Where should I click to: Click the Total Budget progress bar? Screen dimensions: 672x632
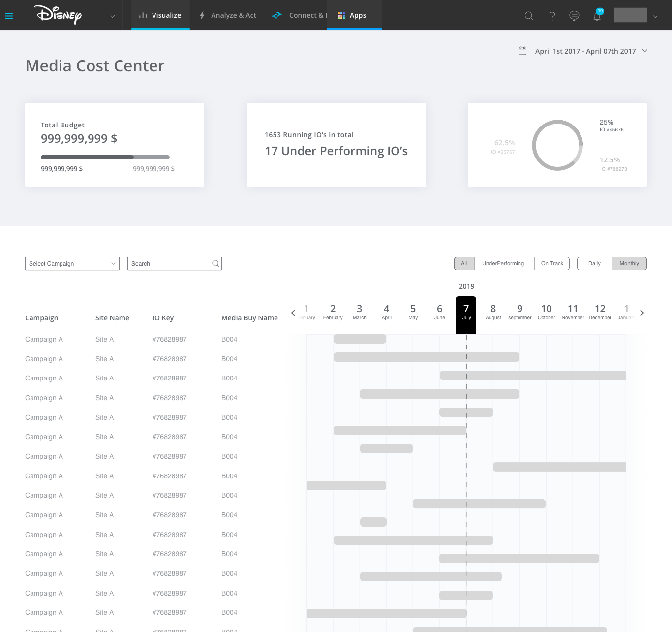(105, 158)
